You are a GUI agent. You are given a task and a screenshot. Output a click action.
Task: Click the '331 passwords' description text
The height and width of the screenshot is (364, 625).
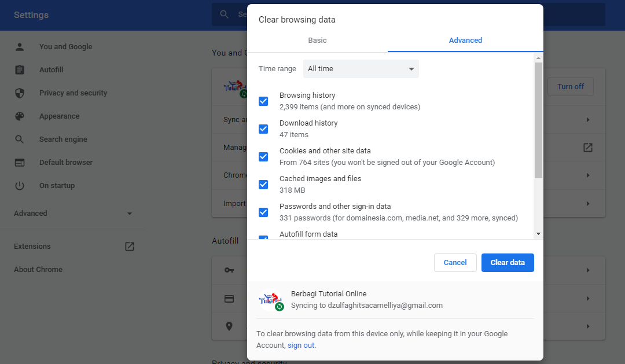399,218
